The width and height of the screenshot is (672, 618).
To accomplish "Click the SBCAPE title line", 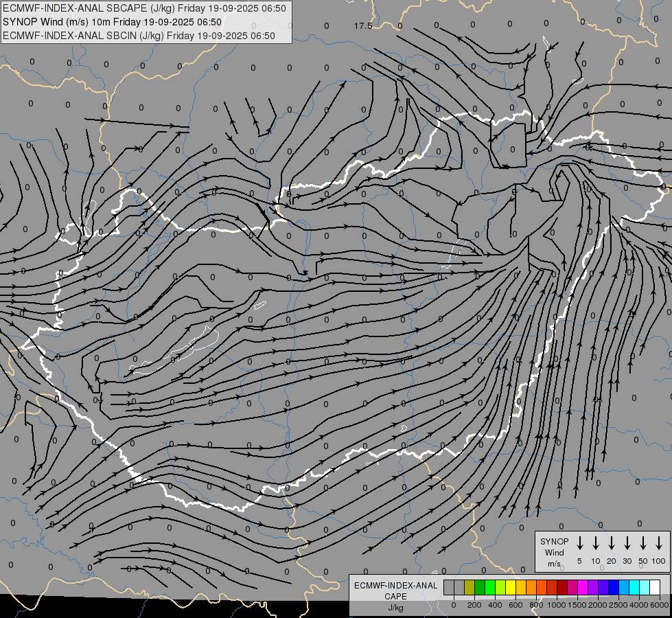I will (144, 8).
